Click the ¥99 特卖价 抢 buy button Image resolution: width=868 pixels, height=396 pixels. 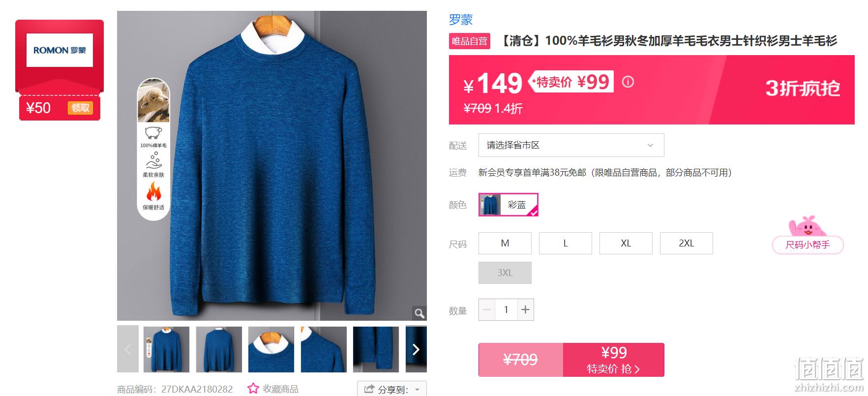pyautogui.click(x=614, y=360)
